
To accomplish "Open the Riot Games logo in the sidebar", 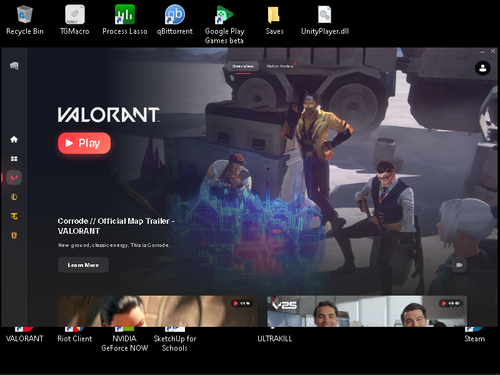I will tap(14, 66).
